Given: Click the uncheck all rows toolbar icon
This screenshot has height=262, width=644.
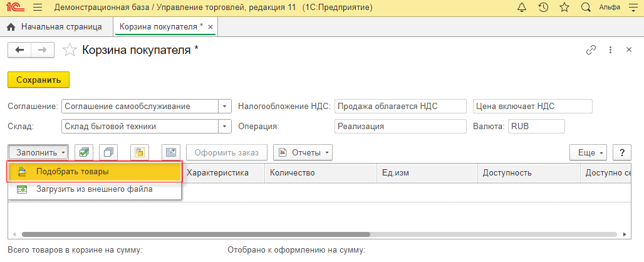Looking at the screenshot, I should (x=109, y=152).
